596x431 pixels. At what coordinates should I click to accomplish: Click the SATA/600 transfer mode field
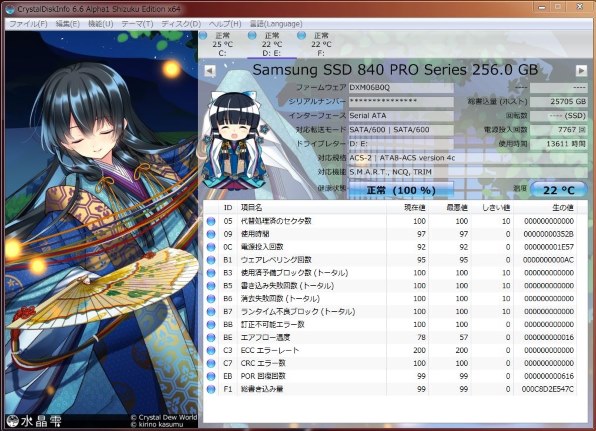click(x=401, y=130)
